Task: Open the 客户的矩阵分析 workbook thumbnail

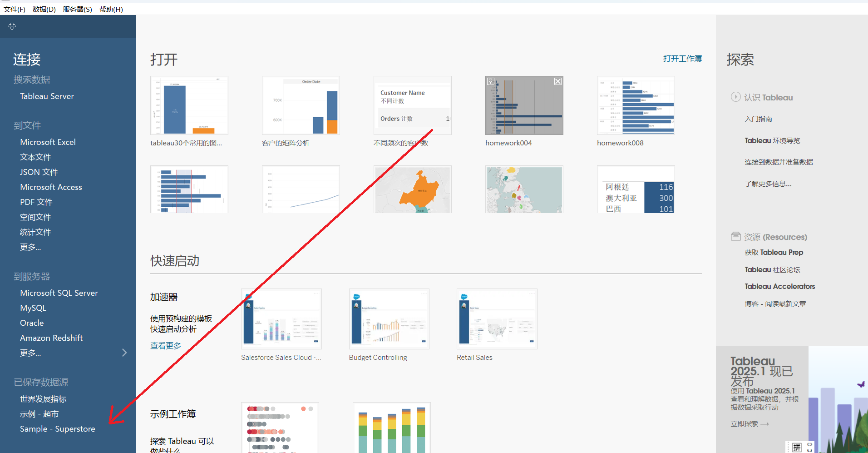Action: tap(301, 105)
